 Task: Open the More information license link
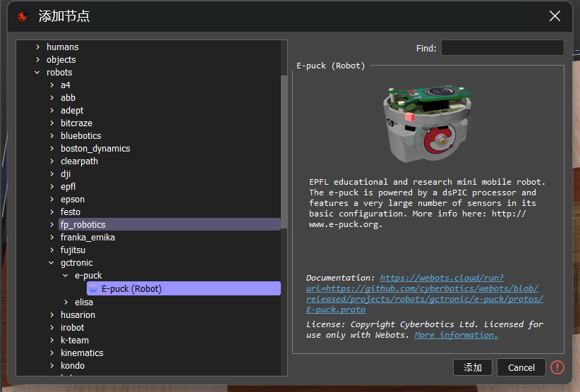coord(456,335)
